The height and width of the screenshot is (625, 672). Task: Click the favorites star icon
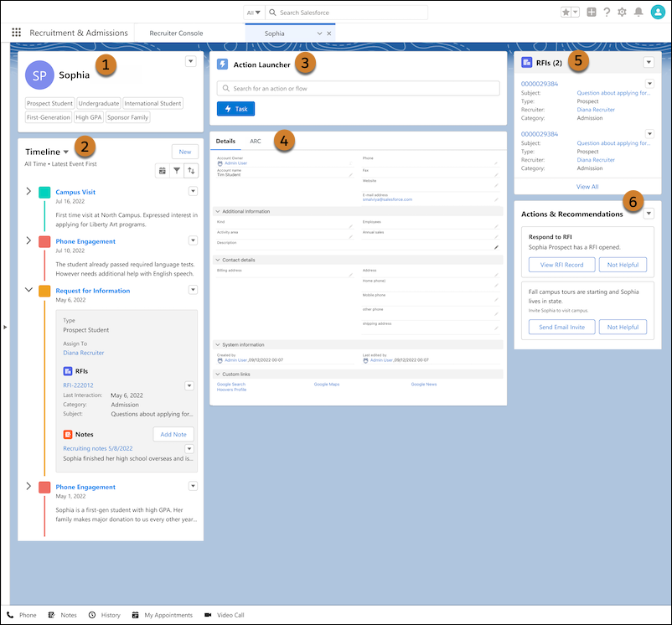[567, 12]
